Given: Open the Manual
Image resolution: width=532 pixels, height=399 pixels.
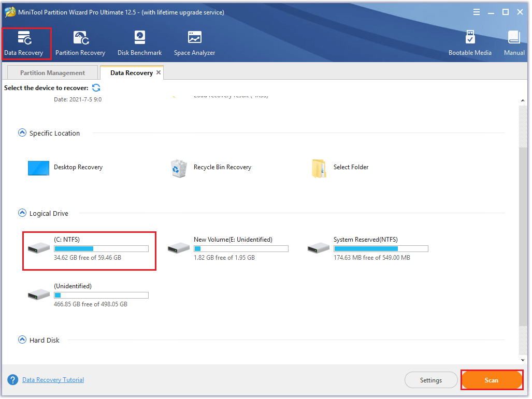Looking at the screenshot, I should [513, 42].
